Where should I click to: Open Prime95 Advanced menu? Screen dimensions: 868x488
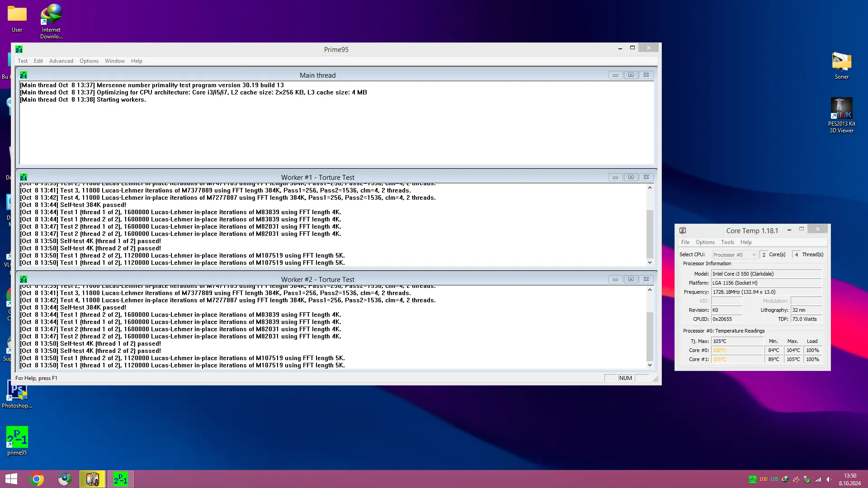coord(61,61)
